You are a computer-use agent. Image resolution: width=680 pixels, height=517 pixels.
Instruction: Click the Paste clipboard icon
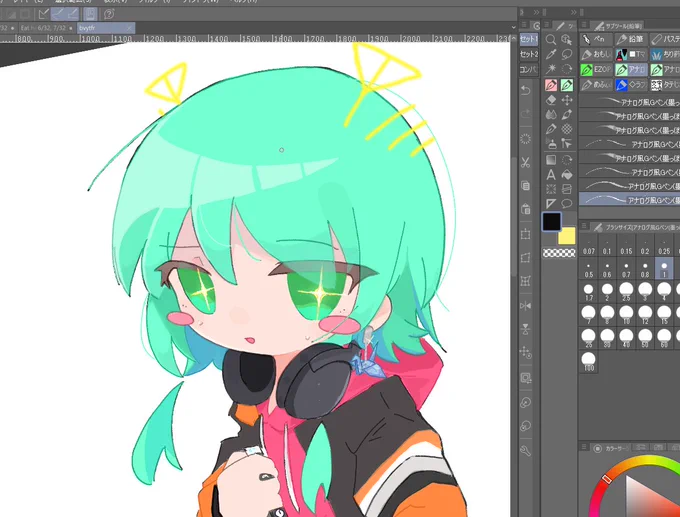[x=526, y=209]
